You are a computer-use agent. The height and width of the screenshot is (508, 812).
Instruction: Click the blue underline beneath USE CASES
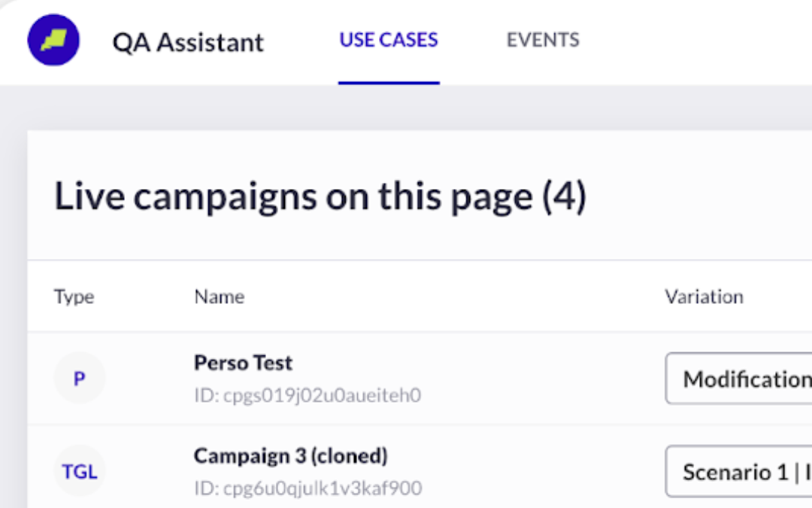[389, 83]
